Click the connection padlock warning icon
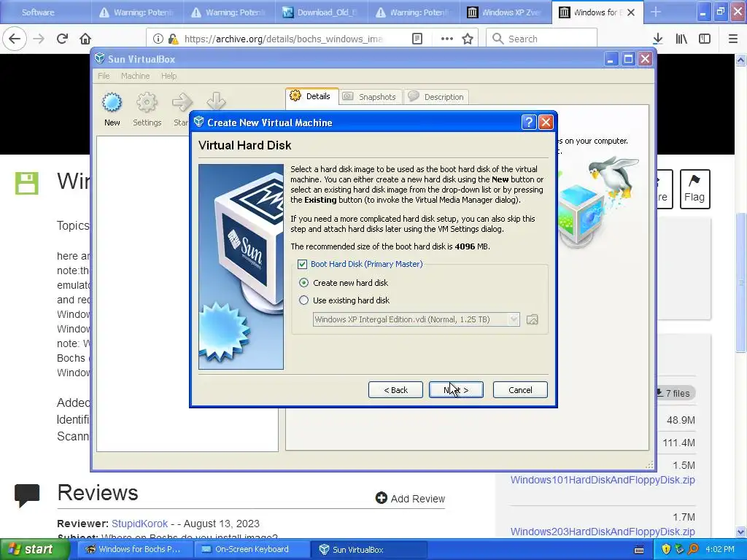The width and height of the screenshot is (747, 560). click(174, 39)
